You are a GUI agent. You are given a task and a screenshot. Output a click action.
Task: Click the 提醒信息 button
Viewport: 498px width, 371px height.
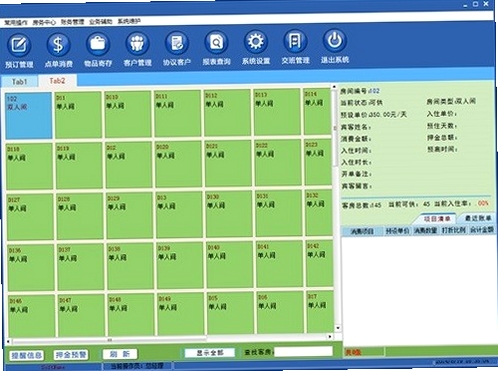pos(27,355)
